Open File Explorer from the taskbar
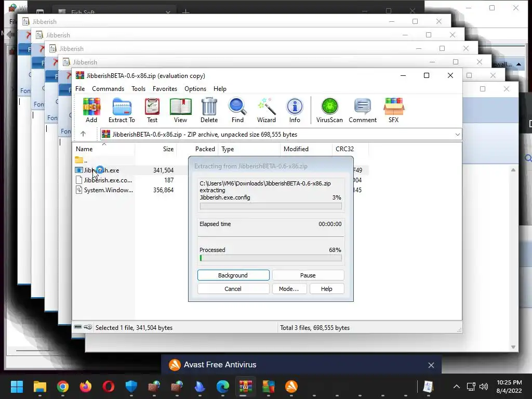 coord(39,387)
